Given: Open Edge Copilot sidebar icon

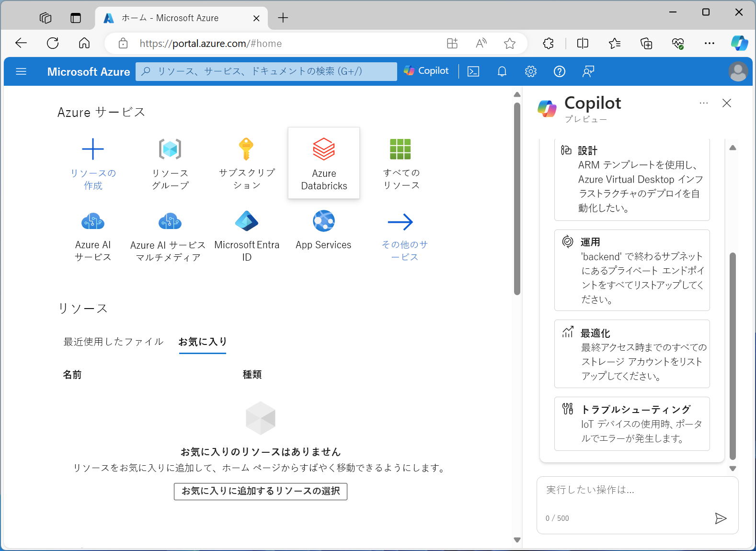Looking at the screenshot, I should click(739, 43).
